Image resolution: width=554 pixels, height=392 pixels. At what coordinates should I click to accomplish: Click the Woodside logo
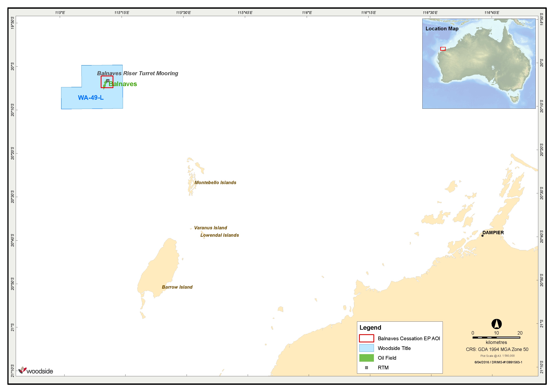(x=36, y=371)
